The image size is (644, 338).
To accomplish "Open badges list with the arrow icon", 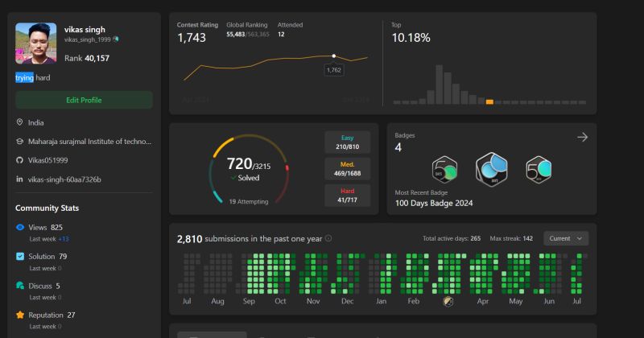I will pos(582,137).
